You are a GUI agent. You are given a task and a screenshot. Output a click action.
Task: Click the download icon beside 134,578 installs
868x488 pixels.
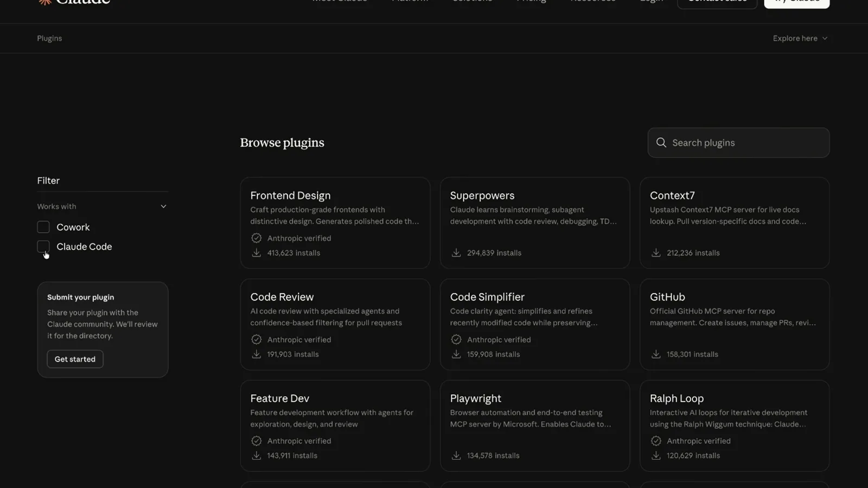456,455
